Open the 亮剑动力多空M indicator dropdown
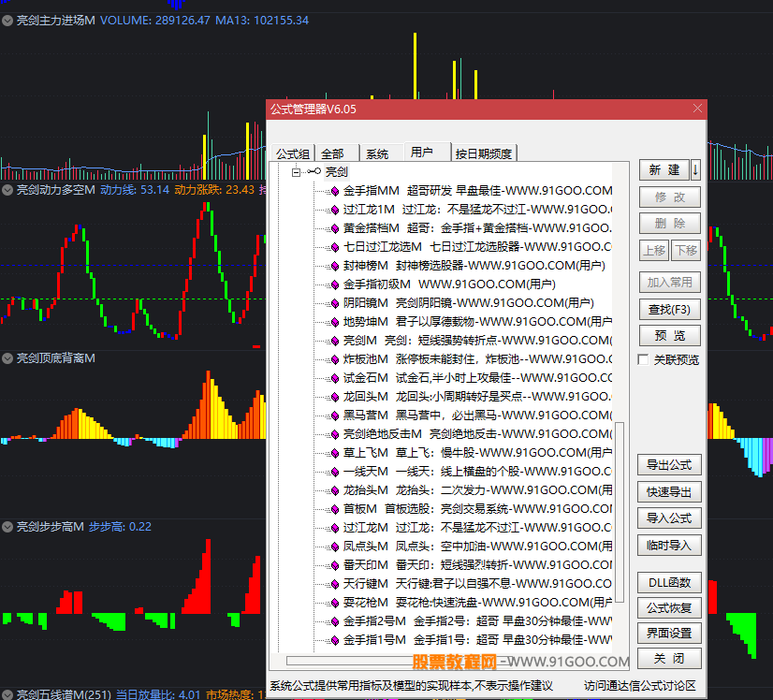Image resolution: width=773 pixels, height=700 pixels. pyautogui.click(x=7, y=190)
